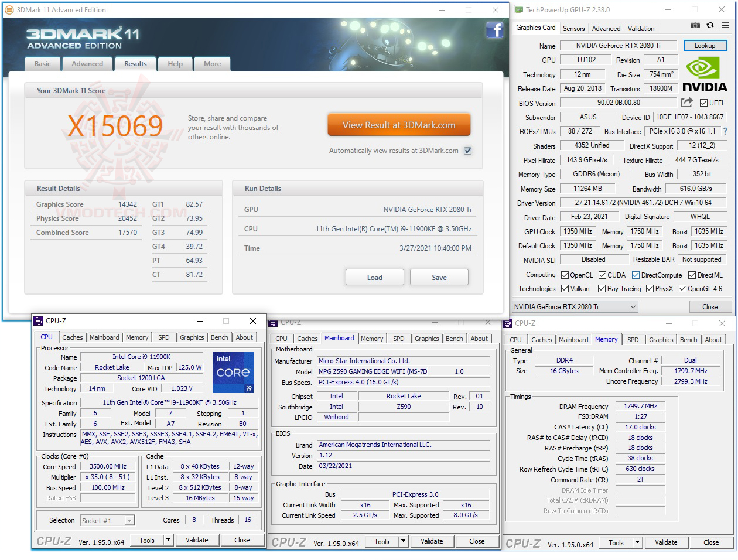Viewport: 738px width, 560px height.
Task: Click the GPU-Z refresh icon
Action: click(710, 25)
